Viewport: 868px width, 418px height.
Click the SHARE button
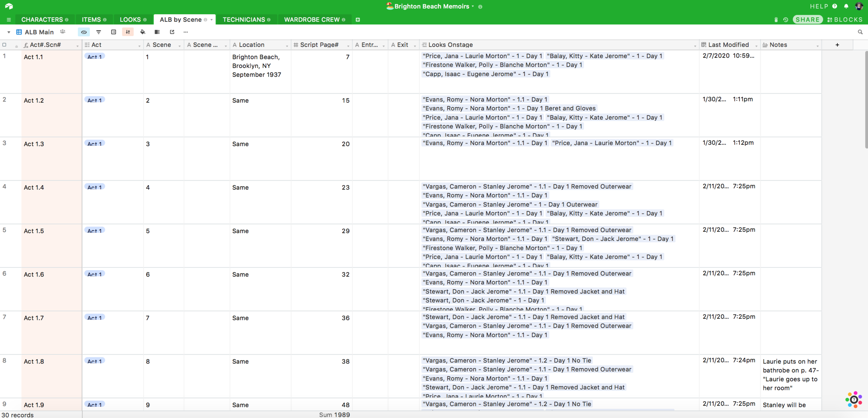(x=807, y=19)
